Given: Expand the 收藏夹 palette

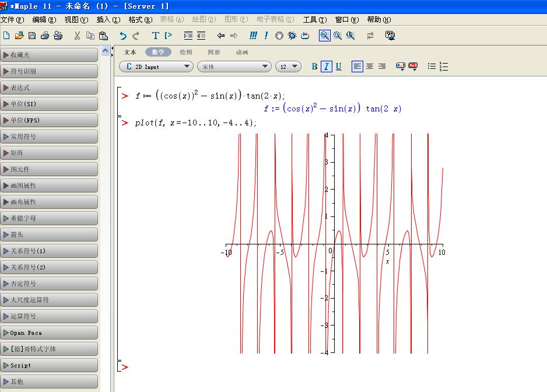Looking at the screenshot, I should tap(49, 55).
